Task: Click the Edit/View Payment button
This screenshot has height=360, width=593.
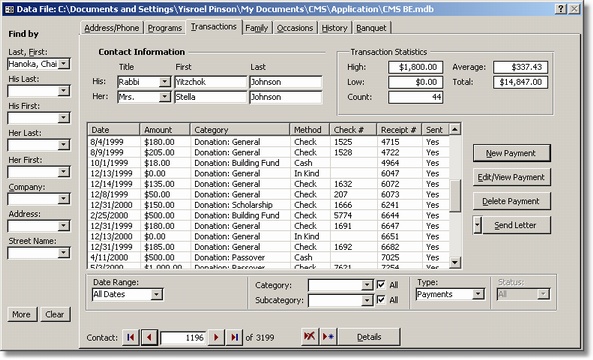Action: 511,177
